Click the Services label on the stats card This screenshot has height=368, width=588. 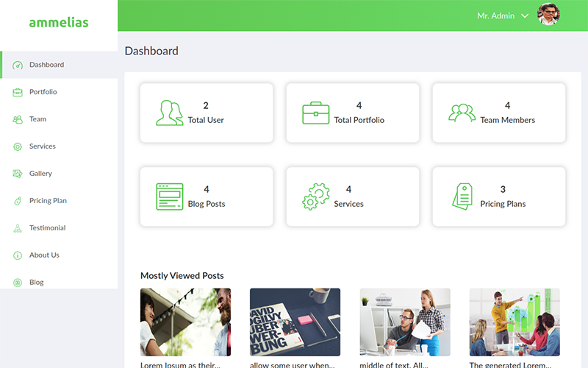348,204
